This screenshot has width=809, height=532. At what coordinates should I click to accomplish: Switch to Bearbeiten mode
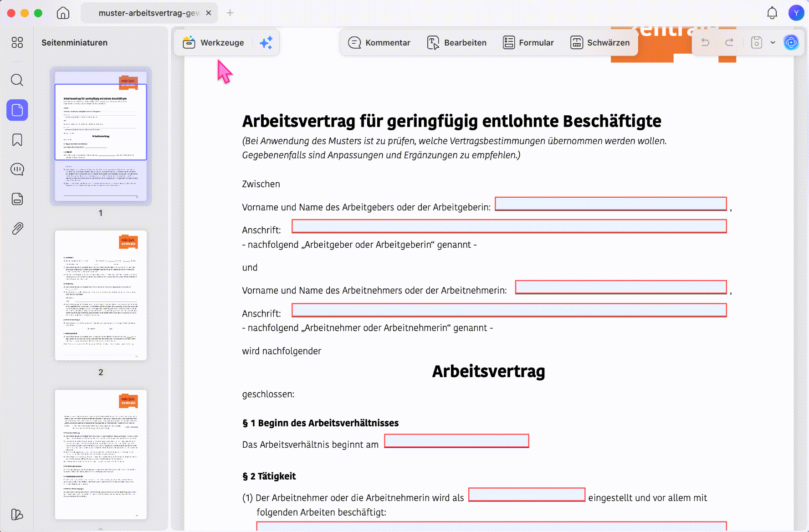457,43
